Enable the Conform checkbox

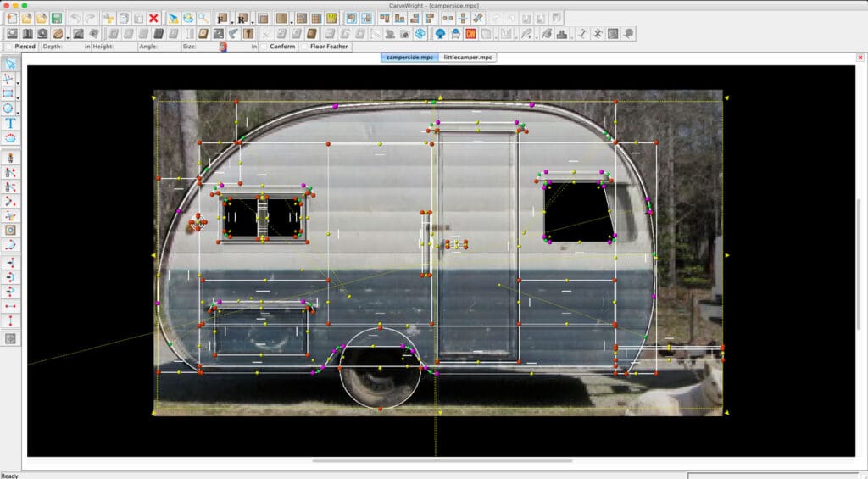tap(264, 47)
